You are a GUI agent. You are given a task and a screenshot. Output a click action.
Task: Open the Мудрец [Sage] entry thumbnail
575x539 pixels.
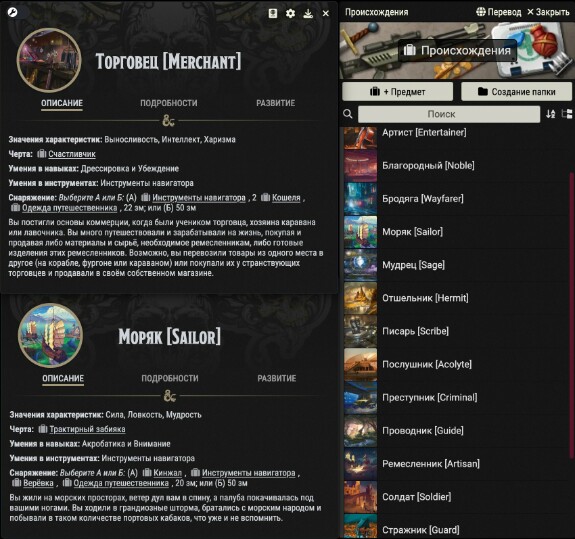(360, 265)
